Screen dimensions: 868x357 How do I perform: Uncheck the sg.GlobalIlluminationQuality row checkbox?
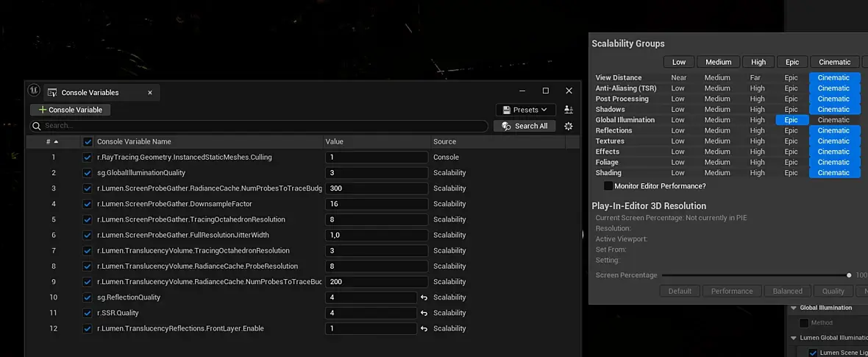pyautogui.click(x=87, y=173)
